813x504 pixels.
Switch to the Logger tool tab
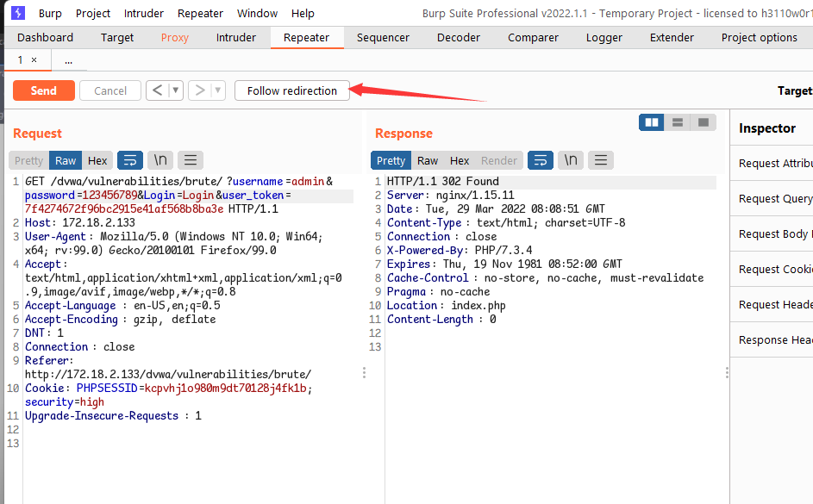pyautogui.click(x=604, y=38)
